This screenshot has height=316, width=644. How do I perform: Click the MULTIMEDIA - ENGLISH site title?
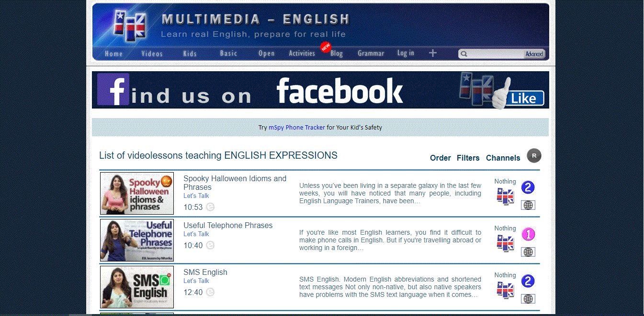[x=256, y=20]
